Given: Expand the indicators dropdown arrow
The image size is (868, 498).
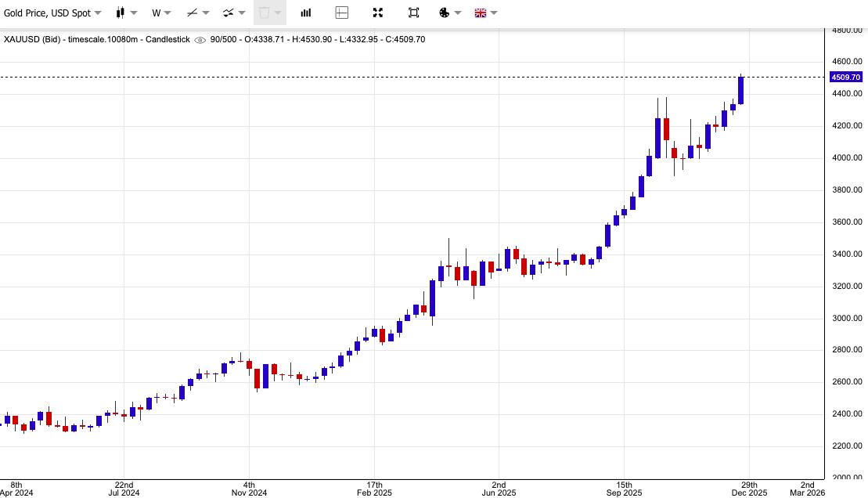Looking at the screenshot, I should (x=242, y=13).
